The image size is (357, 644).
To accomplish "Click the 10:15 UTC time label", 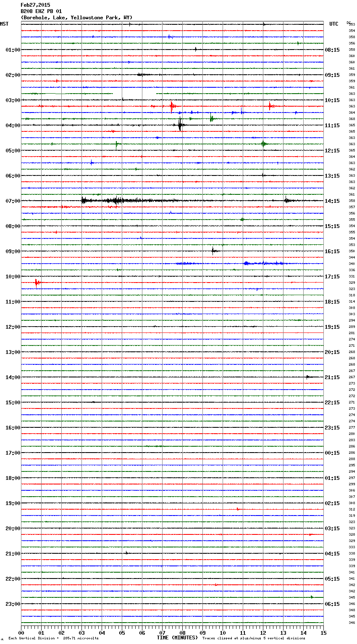I will [x=332, y=100].
